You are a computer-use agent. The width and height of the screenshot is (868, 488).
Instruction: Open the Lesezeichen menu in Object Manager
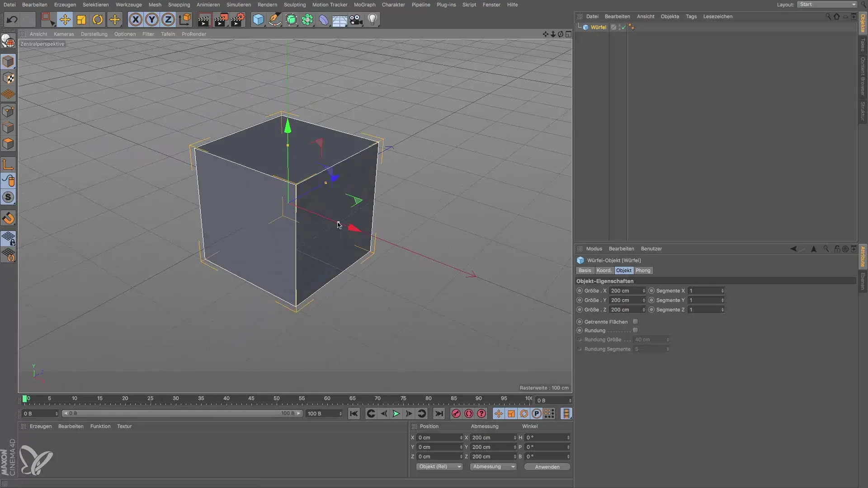[x=717, y=16]
